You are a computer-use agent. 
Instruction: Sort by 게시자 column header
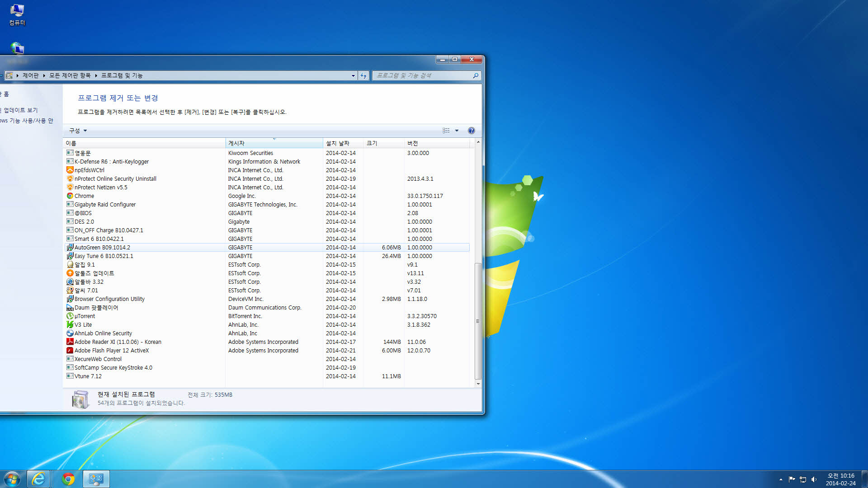pyautogui.click(x=274, y=143)
